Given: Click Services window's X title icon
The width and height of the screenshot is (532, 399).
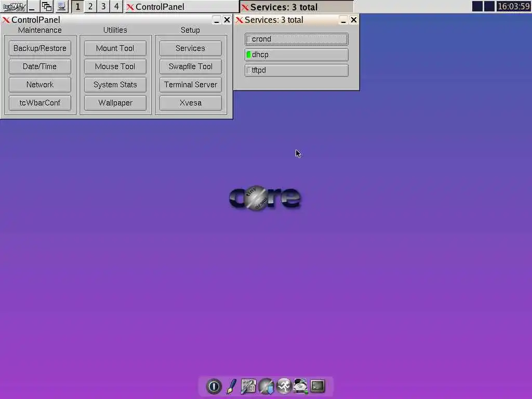Looking at the screenshot, I should tap(239, 20).
